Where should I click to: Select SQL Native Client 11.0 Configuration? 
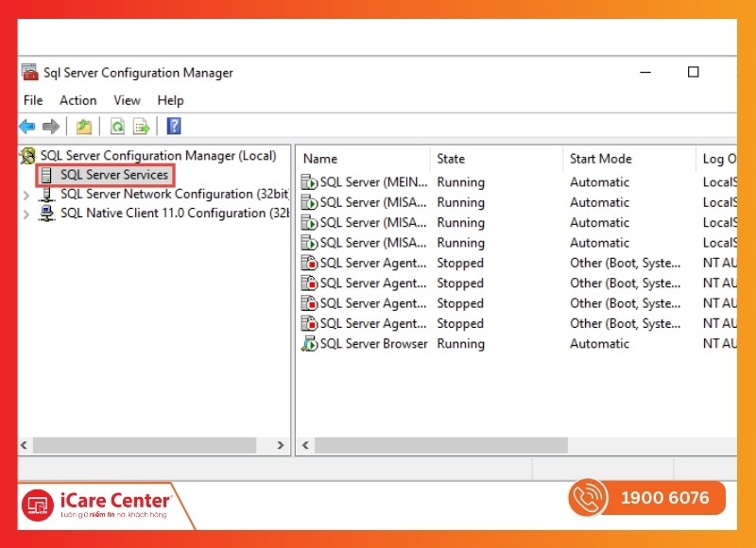(x=175, y=213)
